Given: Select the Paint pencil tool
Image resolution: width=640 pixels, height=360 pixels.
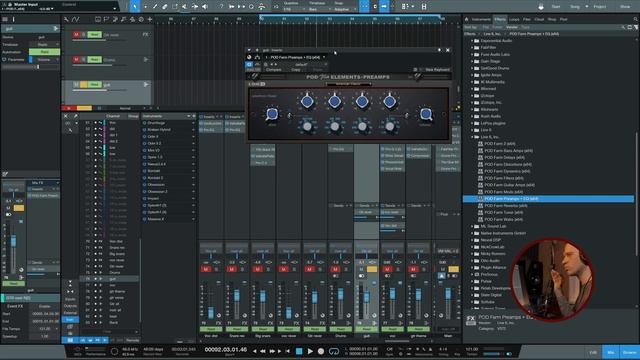Looking at the screenshot, I should click(155, 7).
